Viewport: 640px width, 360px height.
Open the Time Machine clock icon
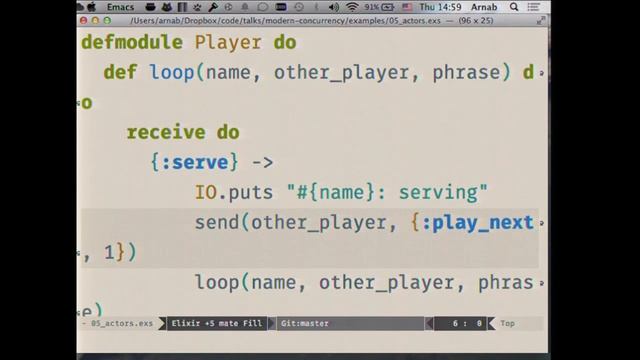click(299, 7)
